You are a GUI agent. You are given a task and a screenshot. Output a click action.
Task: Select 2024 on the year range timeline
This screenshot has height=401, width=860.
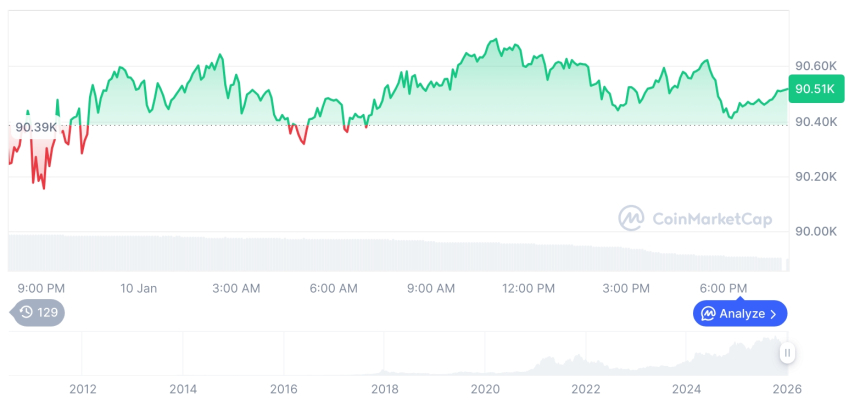pyautogui.click(x=686, y=388)
